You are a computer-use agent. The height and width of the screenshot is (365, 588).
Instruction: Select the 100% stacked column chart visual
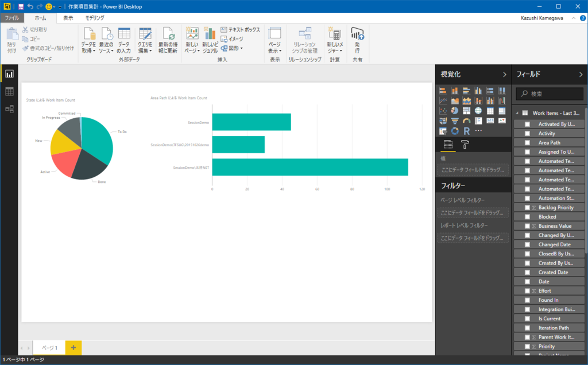pyautogui.click(x=502, y=91)
